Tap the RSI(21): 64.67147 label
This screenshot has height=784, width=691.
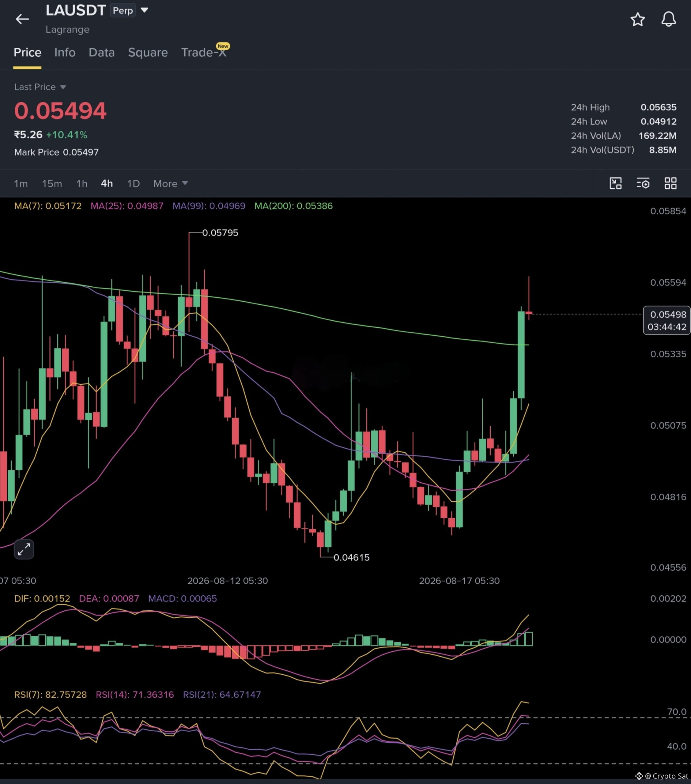(x=222, y=695)
